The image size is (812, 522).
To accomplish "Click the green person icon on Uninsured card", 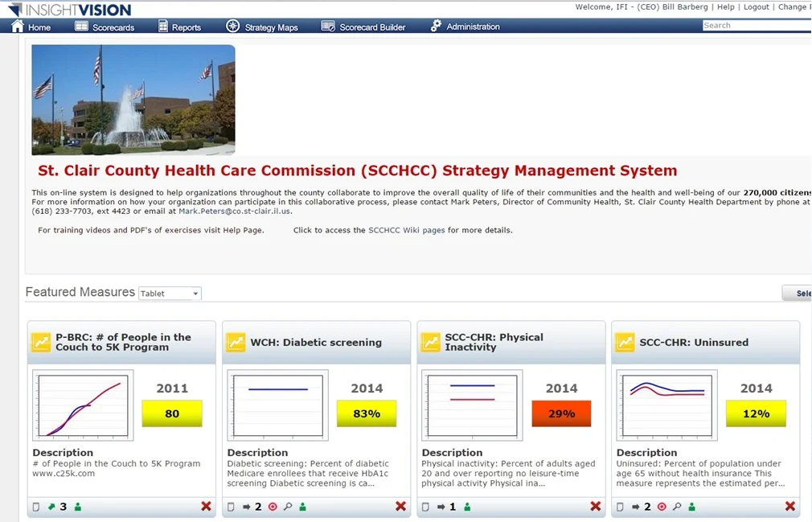I will pyautogui.click(x=692, y=507).
